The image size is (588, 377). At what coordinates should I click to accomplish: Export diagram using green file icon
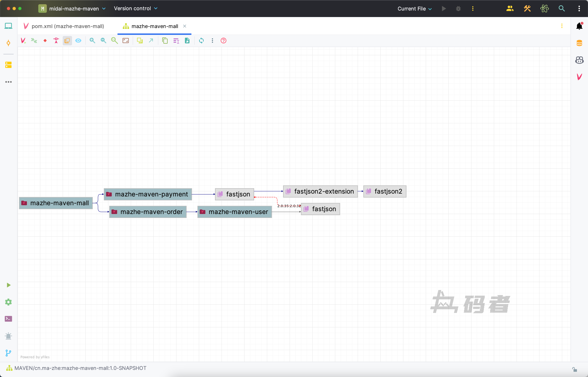[187, 41]
